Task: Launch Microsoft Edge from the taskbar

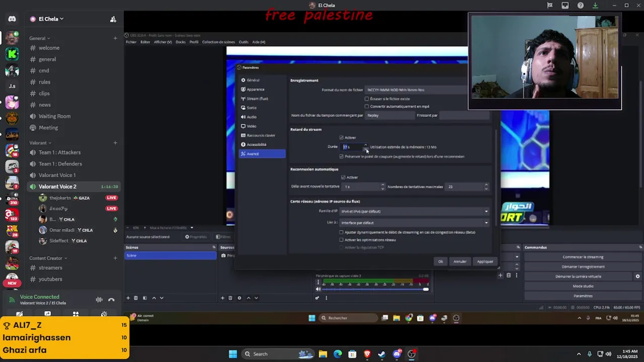Action: (x=338, y=354)
